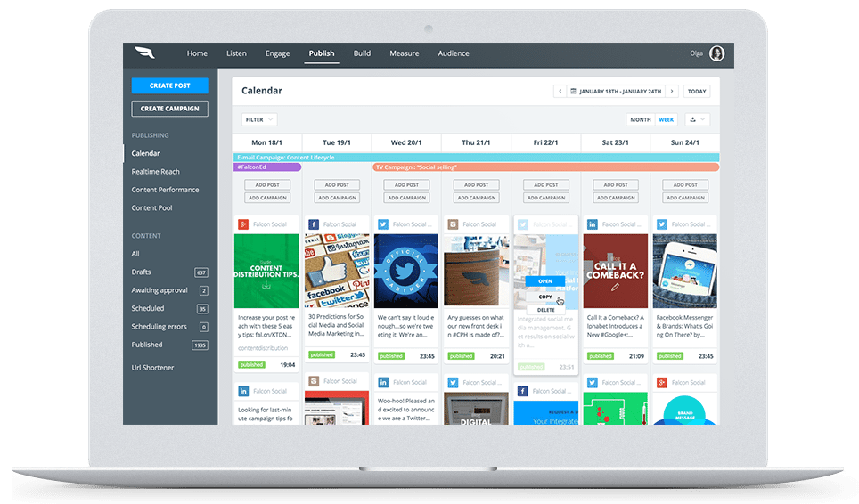Open Olga's profile avatar
The width and height of the screenshot is (859, 504).
(x=716, y=53)
